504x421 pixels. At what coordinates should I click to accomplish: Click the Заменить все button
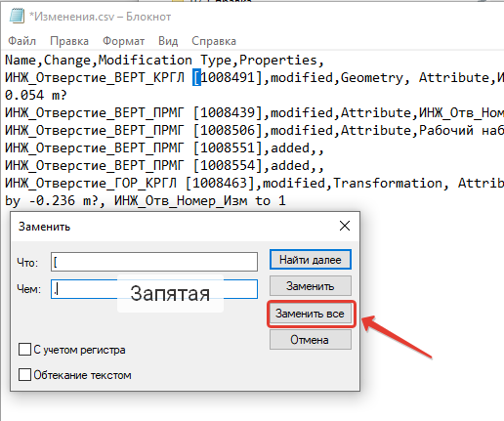click(x=311, y=314)
